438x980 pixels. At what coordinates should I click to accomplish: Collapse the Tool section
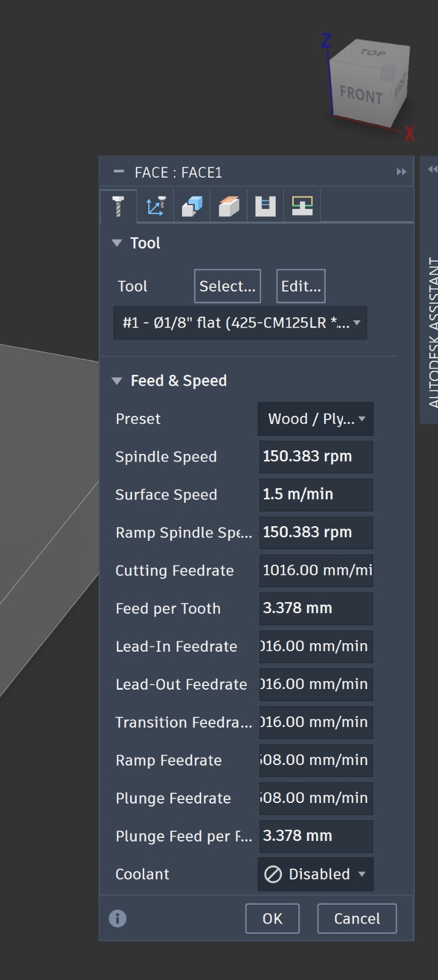click(117, 243)
